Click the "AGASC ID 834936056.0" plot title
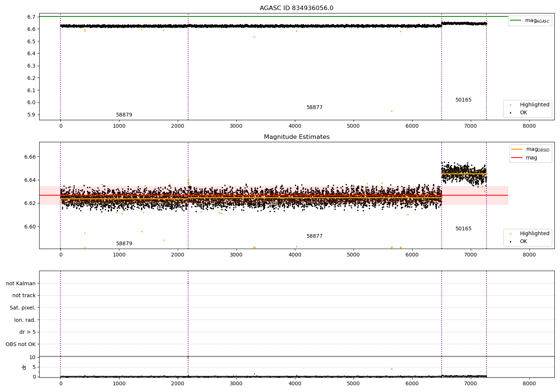 [x=296, y=8]
